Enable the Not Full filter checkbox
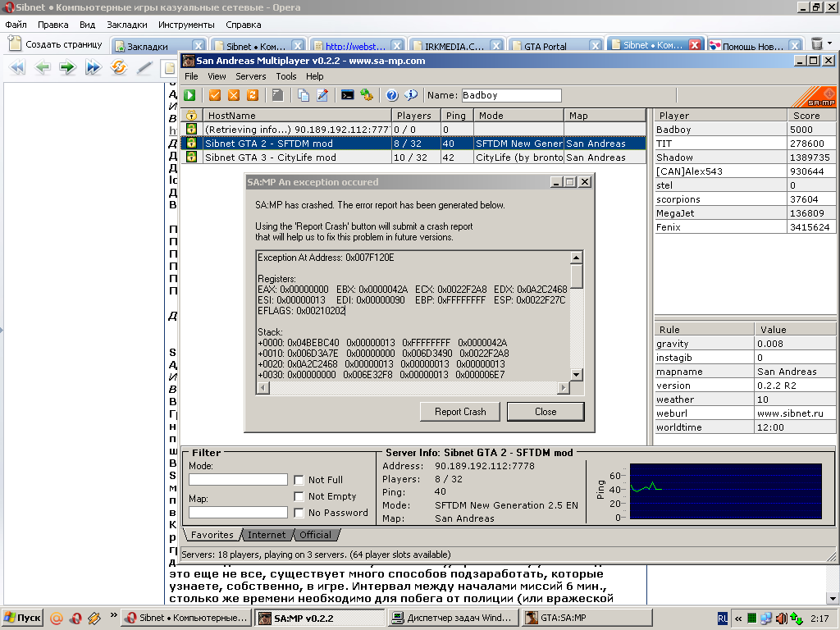This screenshot has width=840, height=630. 299,480
